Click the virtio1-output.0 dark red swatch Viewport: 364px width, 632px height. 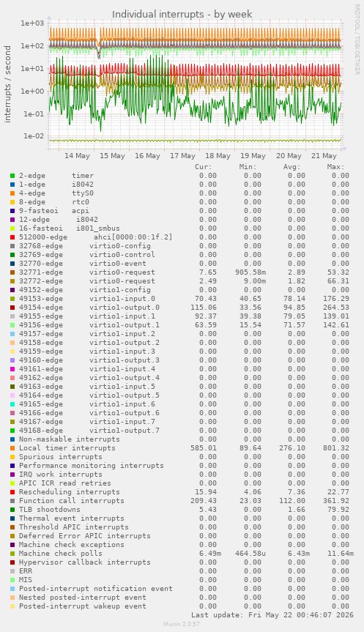click(12, 308)
